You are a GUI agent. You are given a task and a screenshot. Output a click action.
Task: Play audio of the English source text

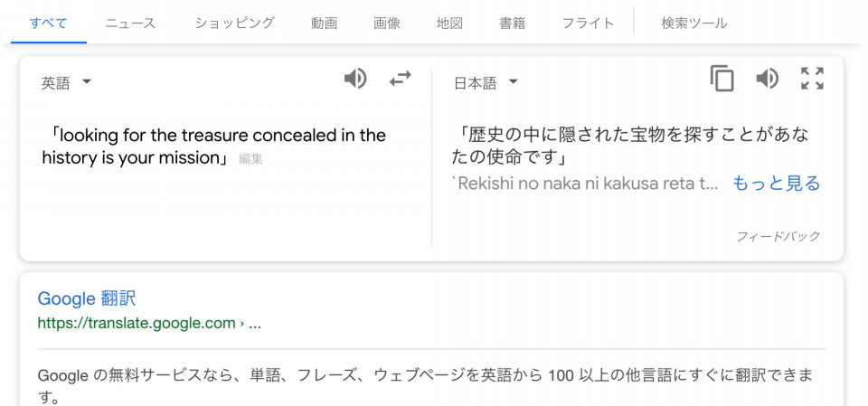pyautogui.click(x=355, y=79)
